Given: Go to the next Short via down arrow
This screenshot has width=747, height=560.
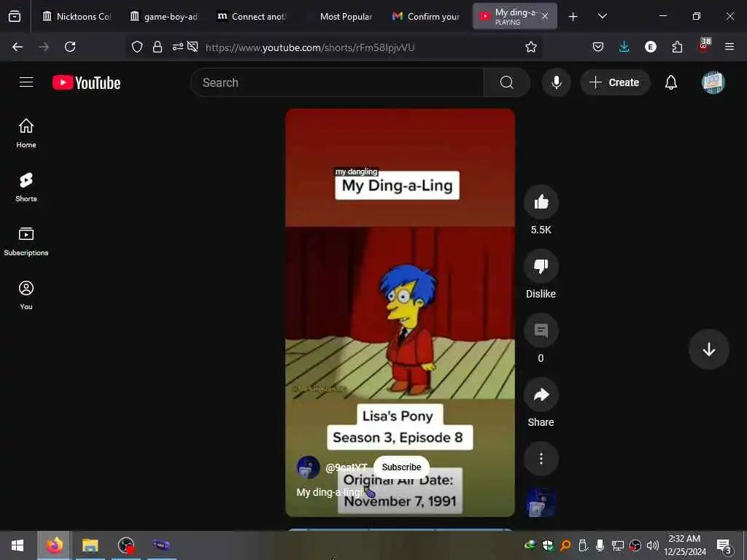Looking at the screenshot, I should (708, 349).
